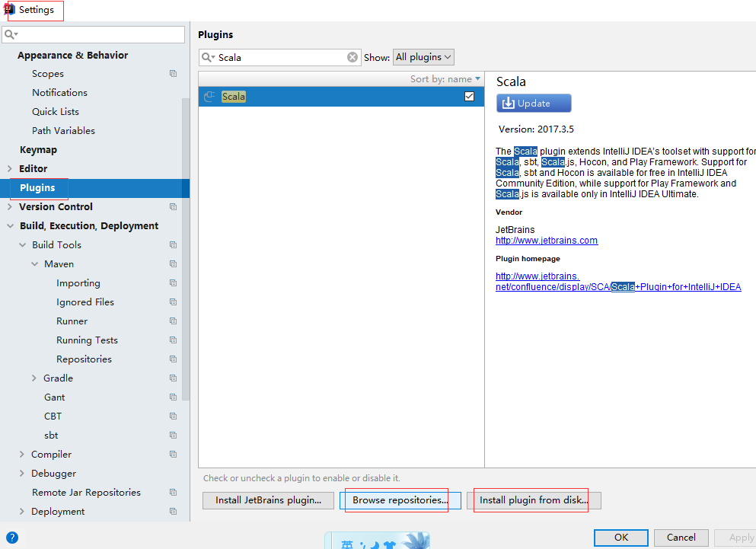
Task: Click the project-level icon next to Scopes
Action: pos(173,74)
